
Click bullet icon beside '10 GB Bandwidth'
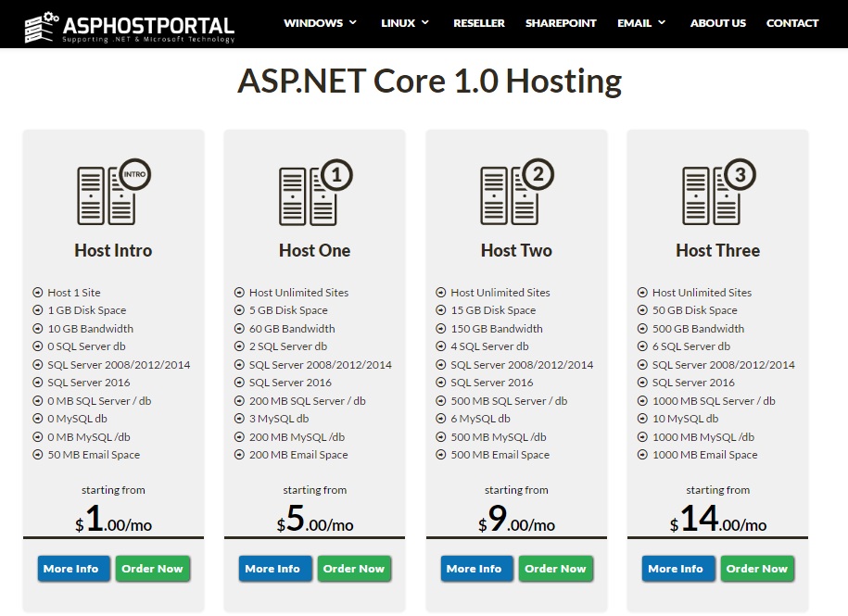[37, 329]
